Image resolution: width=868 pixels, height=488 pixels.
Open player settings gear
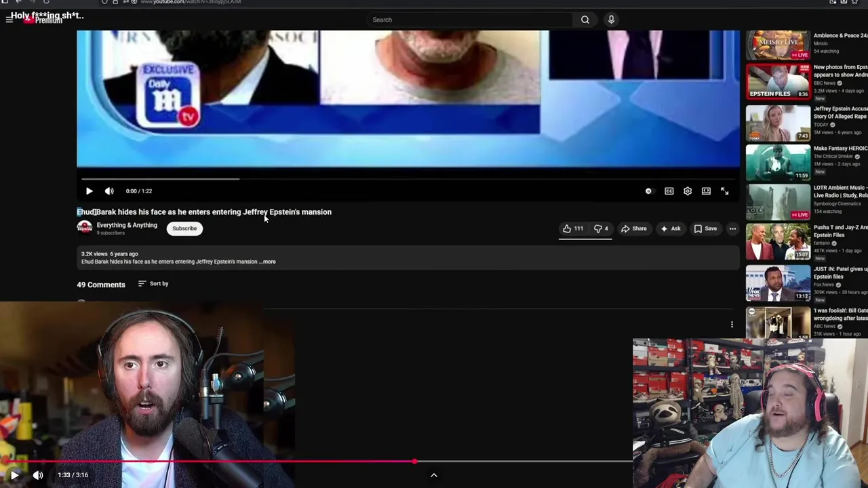click(688, 191)
